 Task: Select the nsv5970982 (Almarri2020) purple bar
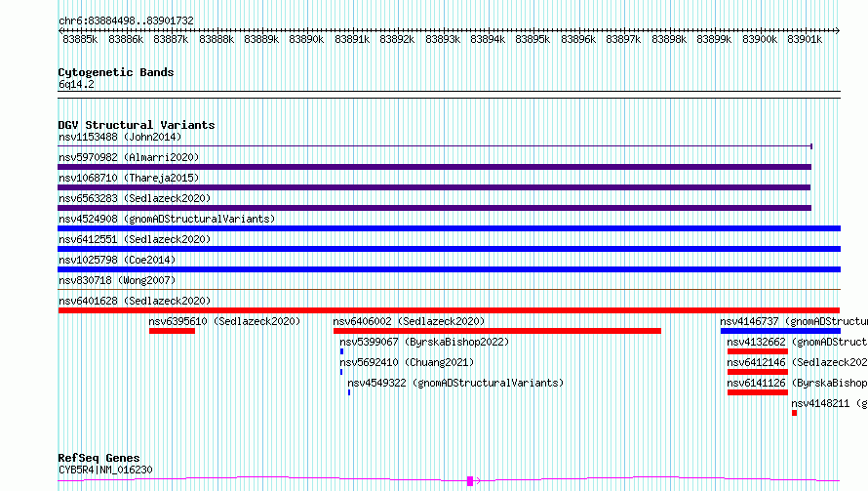(x=435, y=167)
